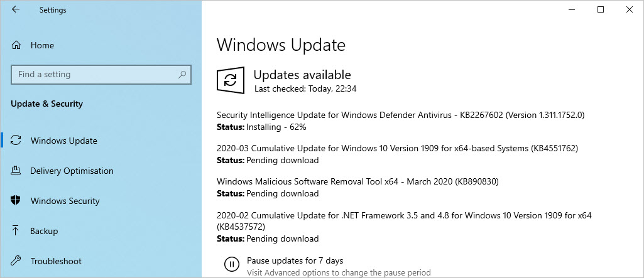Click the Windows Security shield icon
Image resolution: width=644 pixels, height=278 pixels.
pyautogui.click(x=16, y=201)
